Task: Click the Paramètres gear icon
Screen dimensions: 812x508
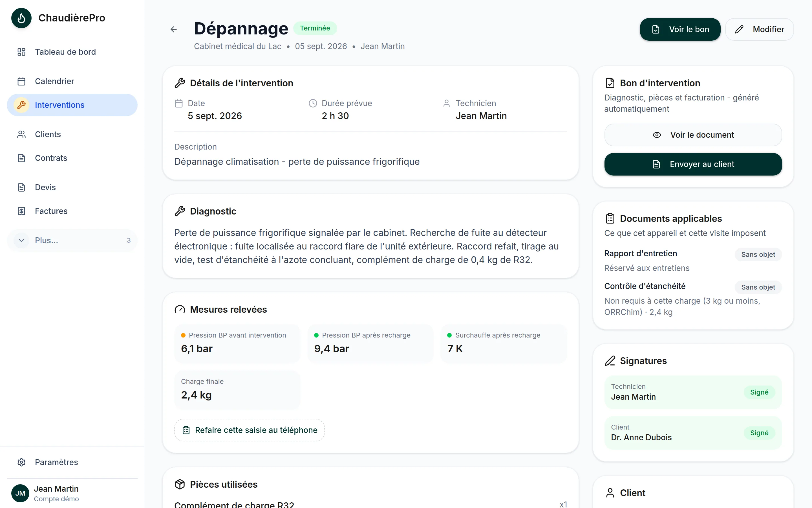Action: (x=21, y=462)
